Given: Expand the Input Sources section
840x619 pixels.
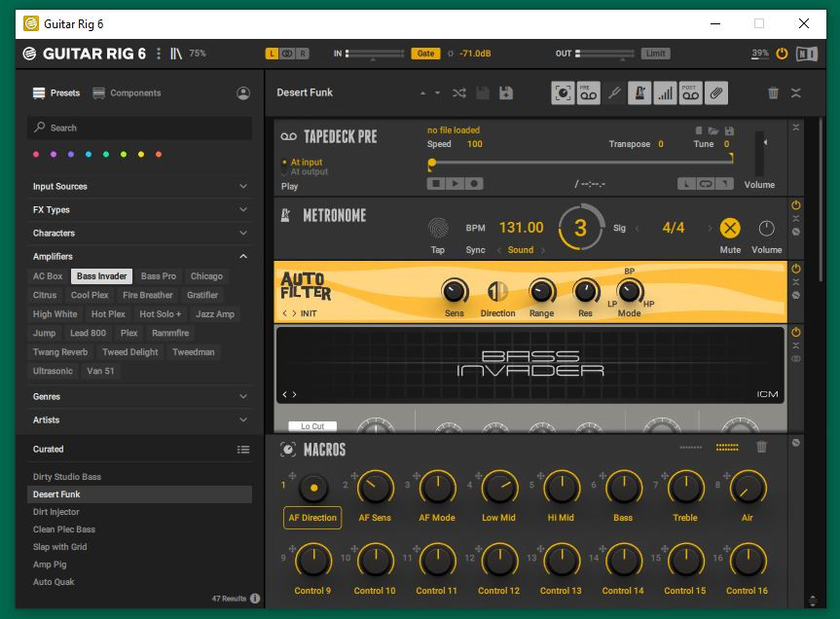Looking at the screenshot, I should pyautogui.click(x=139, y=186).
